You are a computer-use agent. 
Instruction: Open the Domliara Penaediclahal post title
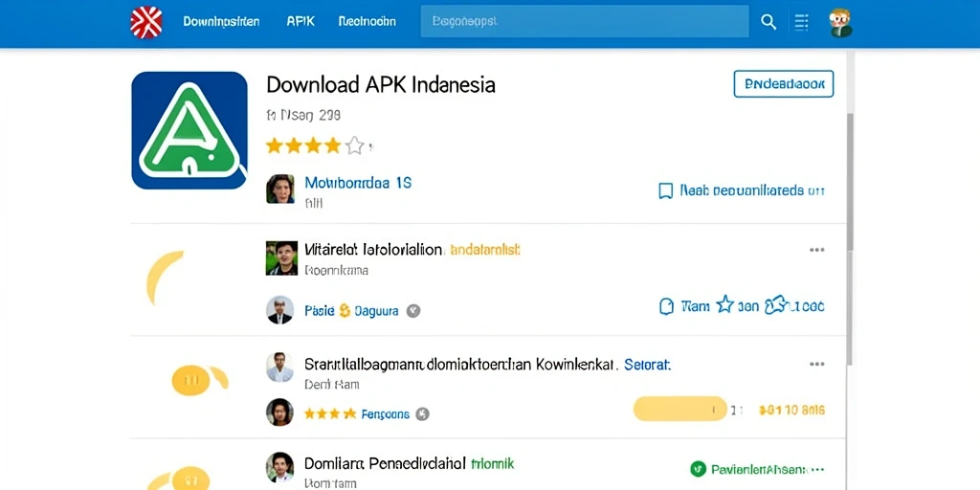point(385,464)
